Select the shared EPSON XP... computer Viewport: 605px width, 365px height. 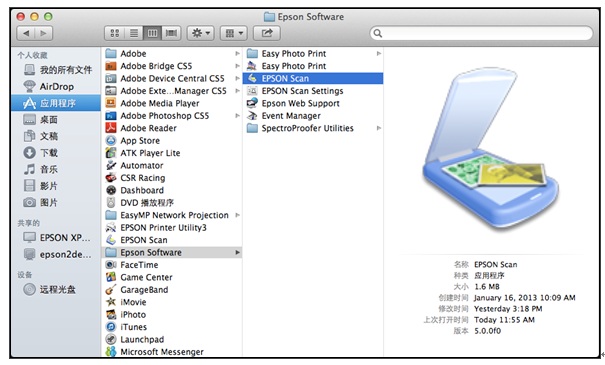point(56,238)
